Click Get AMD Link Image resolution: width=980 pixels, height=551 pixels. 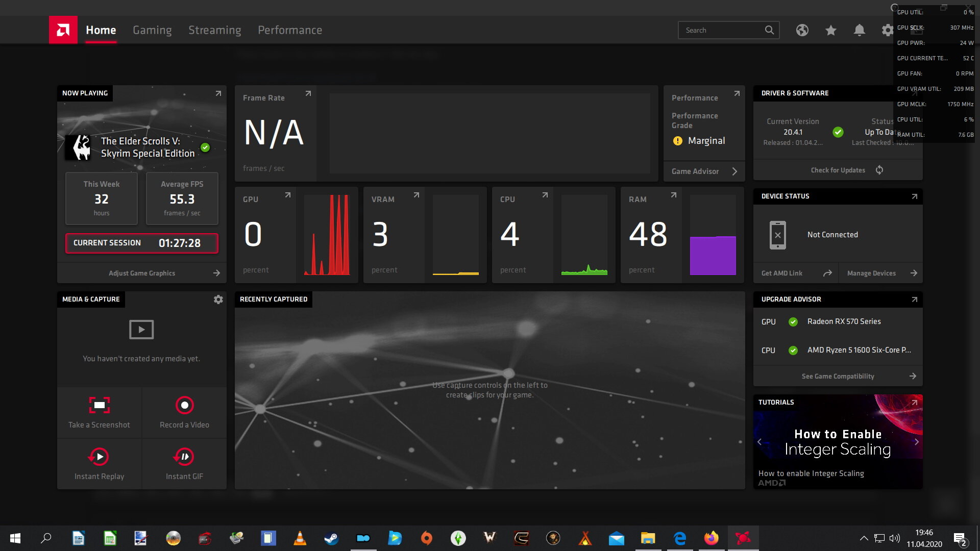[796, 273]
